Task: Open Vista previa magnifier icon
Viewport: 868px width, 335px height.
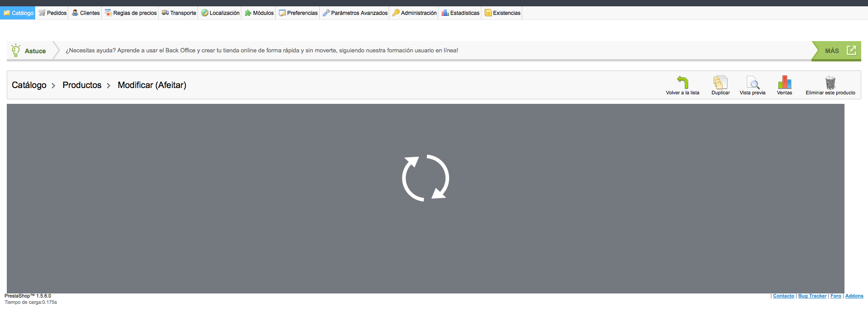Action: [753, 82]
